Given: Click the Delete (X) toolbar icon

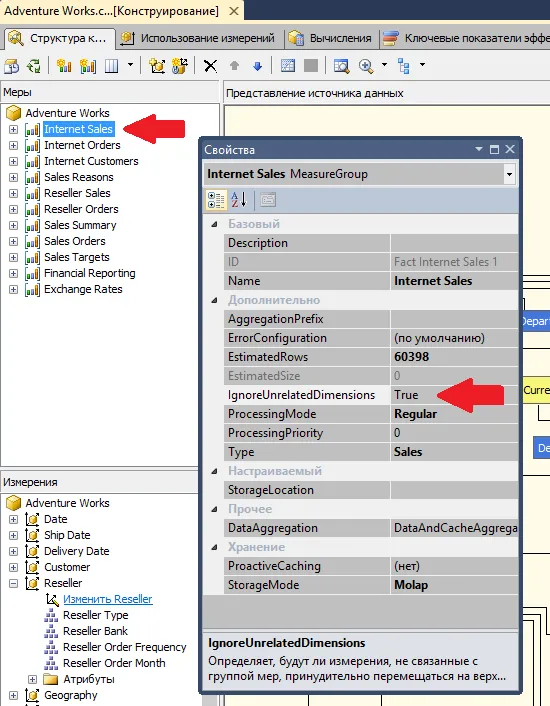Looking at the screenshot, I should pos(210,66).
